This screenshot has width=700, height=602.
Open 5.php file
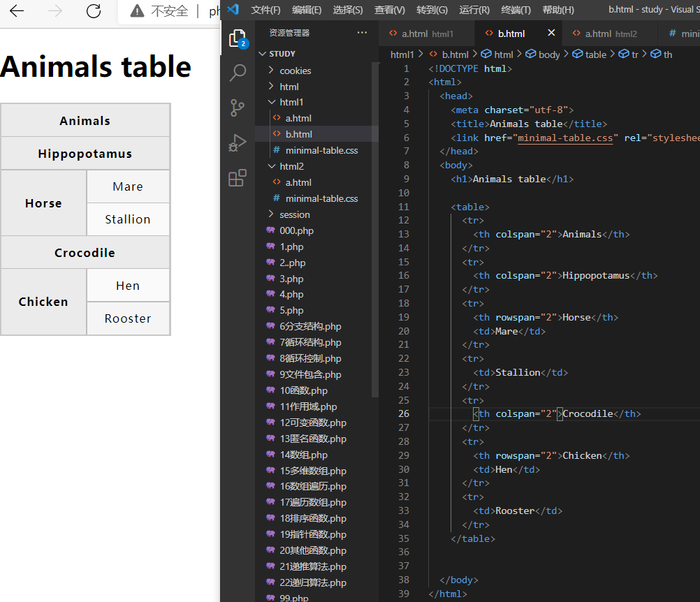click(x=291, y=311)
